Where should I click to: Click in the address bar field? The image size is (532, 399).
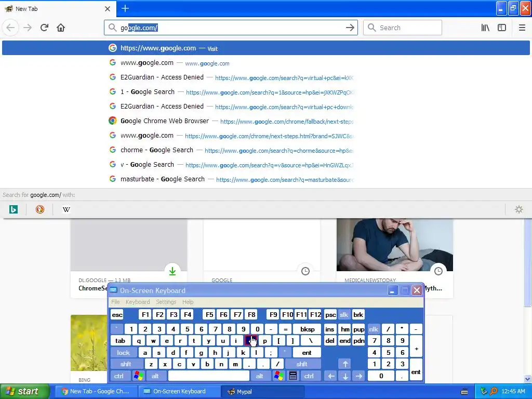231,28
